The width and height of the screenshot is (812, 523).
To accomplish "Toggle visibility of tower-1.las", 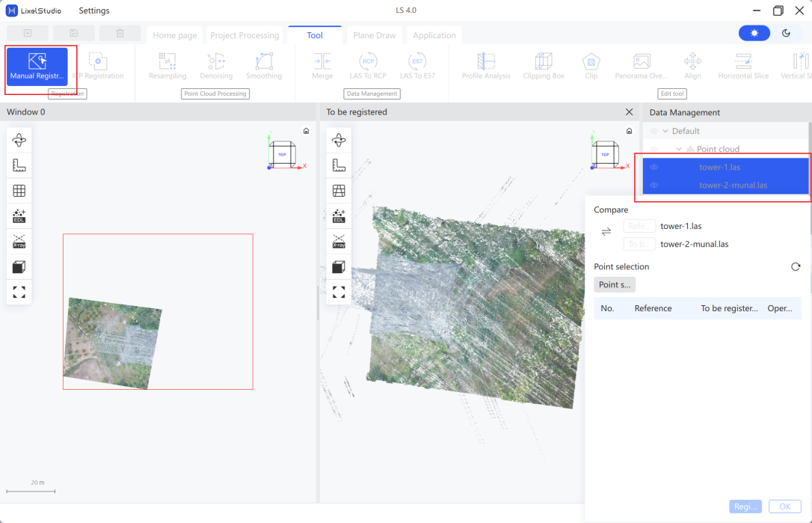I will (654, 167).
